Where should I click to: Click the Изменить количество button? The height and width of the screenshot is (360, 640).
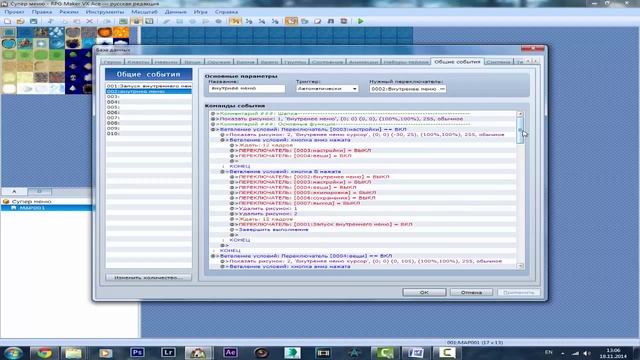tap(148, 277)
